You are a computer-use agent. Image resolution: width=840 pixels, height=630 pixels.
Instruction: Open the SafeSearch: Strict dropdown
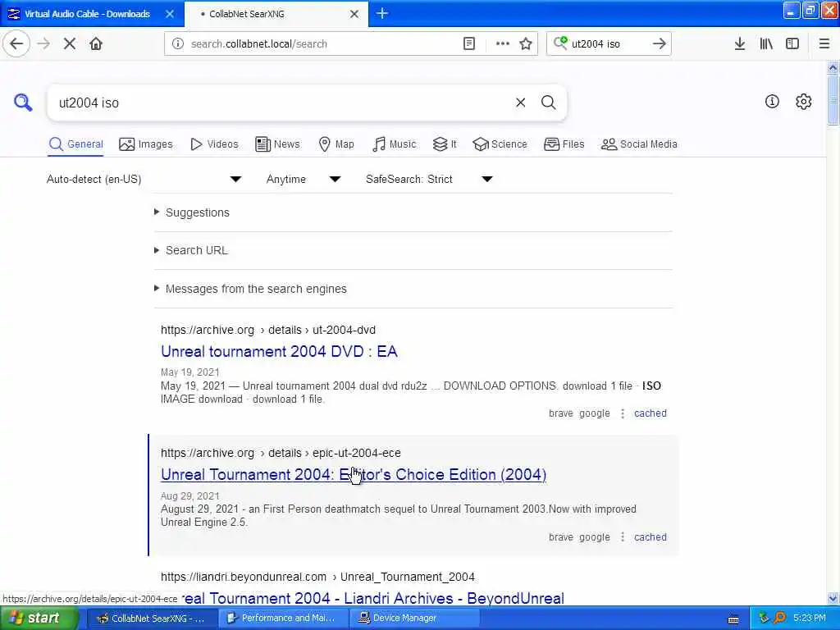429,179
